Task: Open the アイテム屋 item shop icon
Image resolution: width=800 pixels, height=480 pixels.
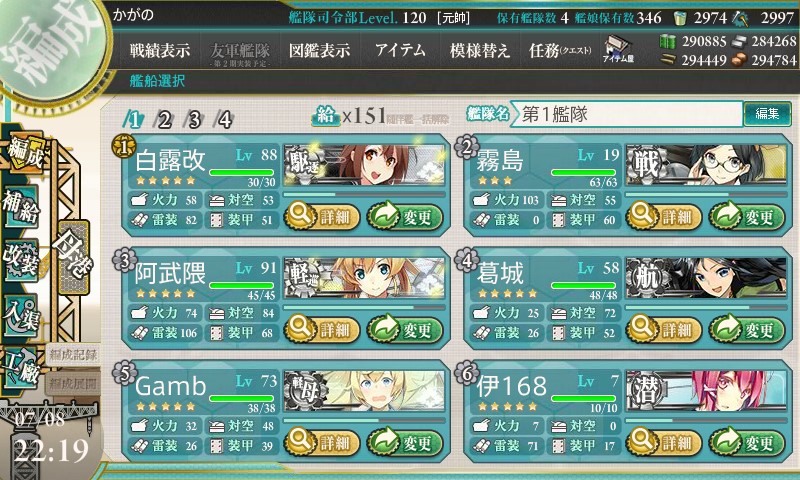Action: pos(618,49)
